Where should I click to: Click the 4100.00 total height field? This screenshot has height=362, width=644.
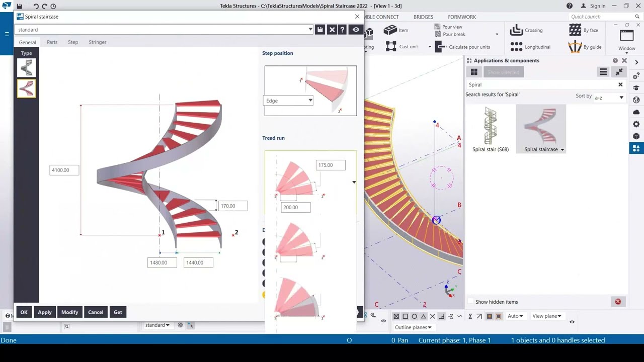[64, 170]
